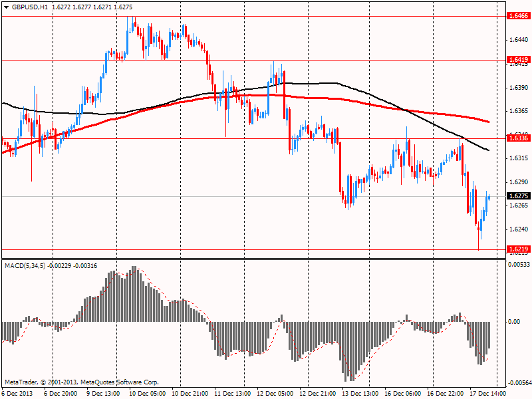The image size is (532, 399).
Task: Click the MACD(5,34,5) indicator label
Action: (x=25, y=266)
